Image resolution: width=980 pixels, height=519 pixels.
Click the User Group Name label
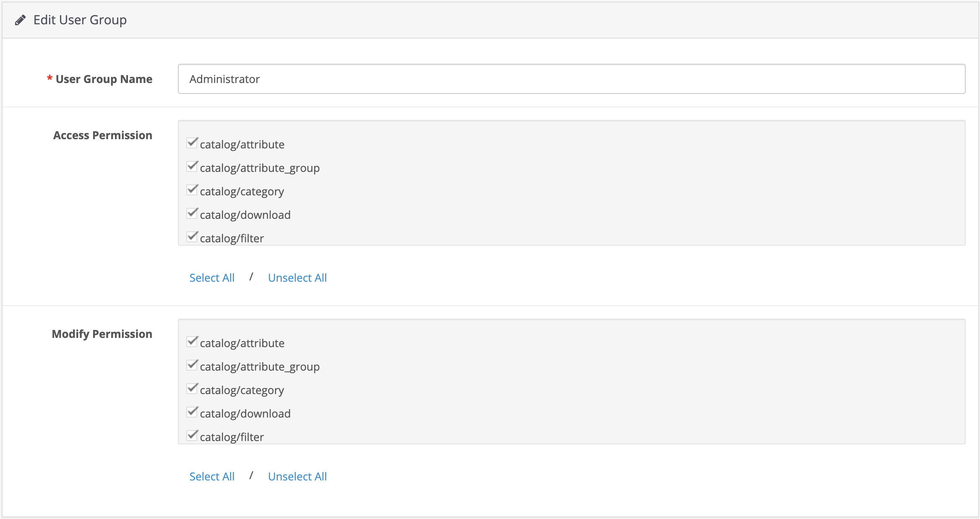point(104,79)
